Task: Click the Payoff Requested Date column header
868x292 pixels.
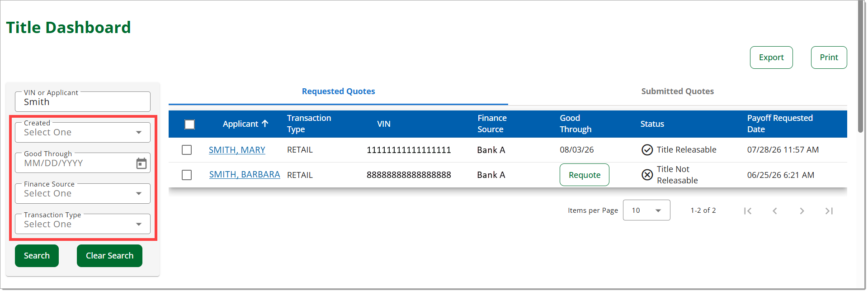Action: [780, 124]
